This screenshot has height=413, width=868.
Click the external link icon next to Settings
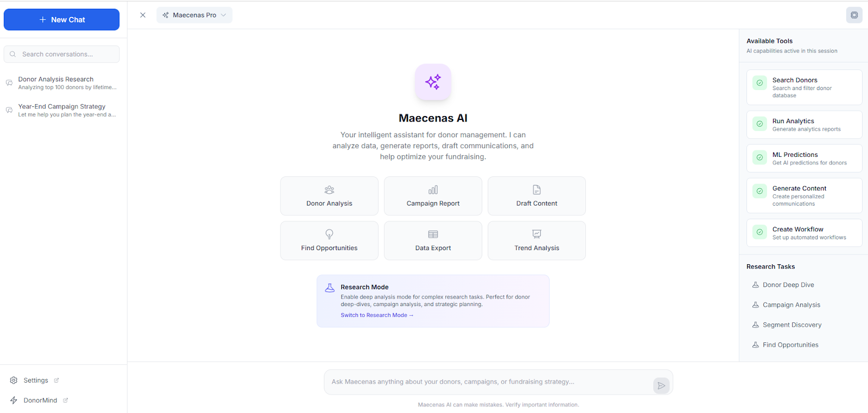tap(56, 380)
